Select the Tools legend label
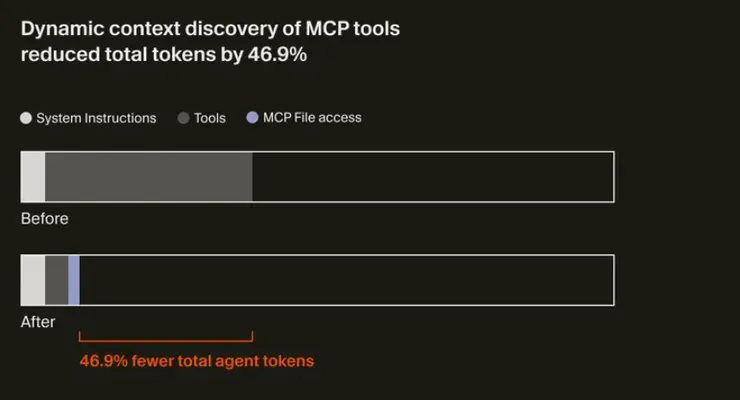Image resolution: width=740 pixels, height=400 pixels. pos(210,118)
